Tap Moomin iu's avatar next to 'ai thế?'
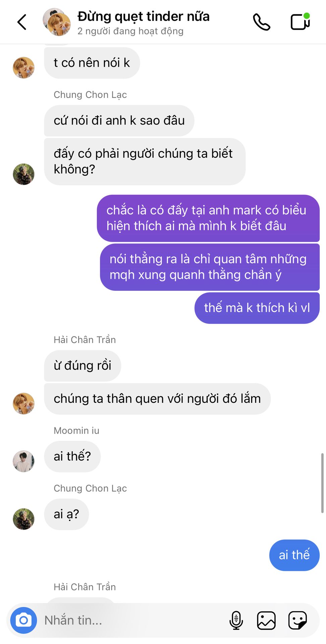This screenshot has width=326, height=644. pyautogui.click(x=23, y=461)
